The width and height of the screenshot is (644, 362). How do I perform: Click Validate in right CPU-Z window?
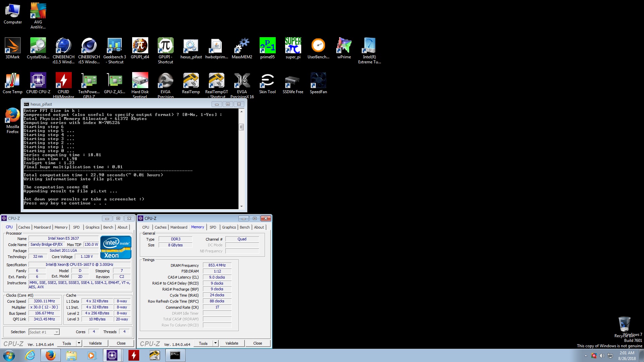click(232, 343)
